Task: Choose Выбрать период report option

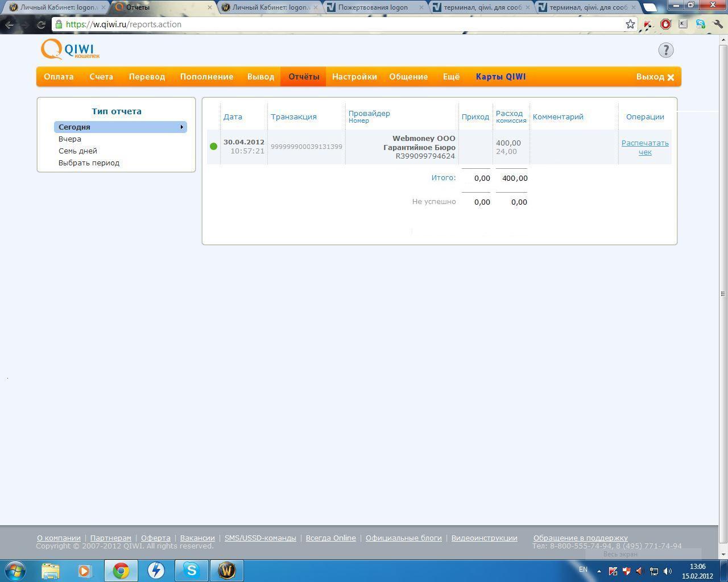Action: (89, 163)
